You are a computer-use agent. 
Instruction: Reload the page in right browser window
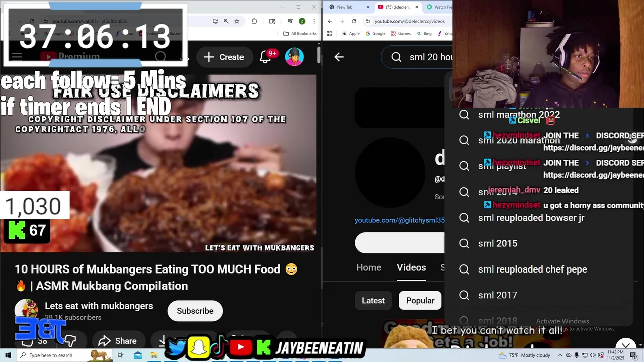(354, 21)
